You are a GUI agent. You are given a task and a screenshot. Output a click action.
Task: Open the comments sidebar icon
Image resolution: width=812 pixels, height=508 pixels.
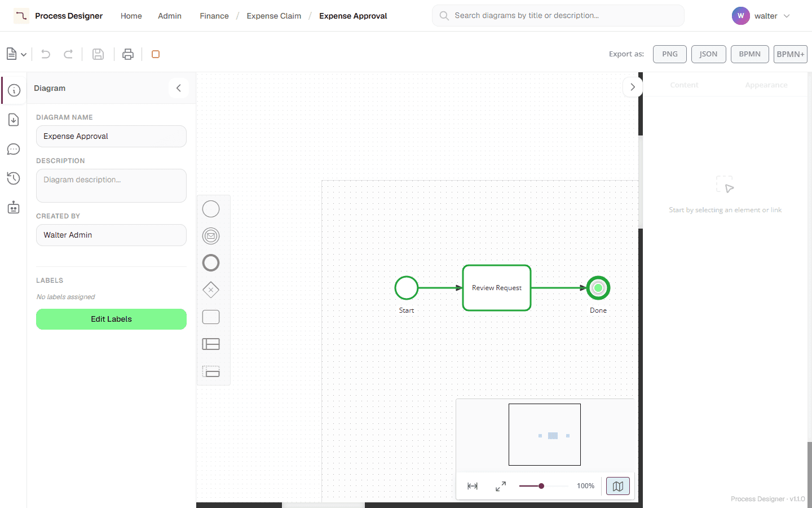pos(14,149)
